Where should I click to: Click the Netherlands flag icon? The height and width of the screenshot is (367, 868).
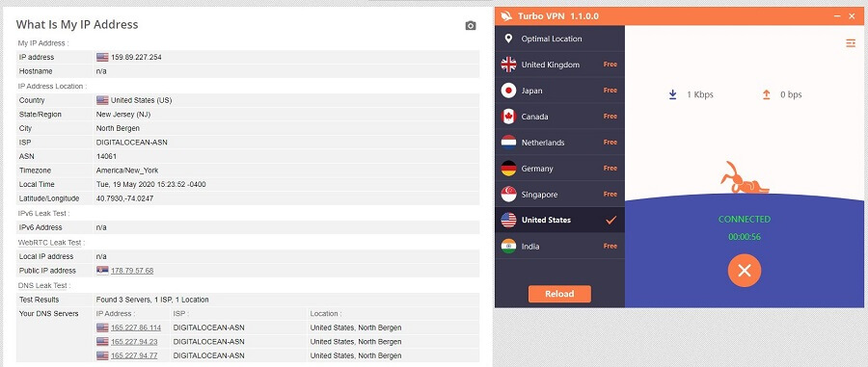pos(508,143)
